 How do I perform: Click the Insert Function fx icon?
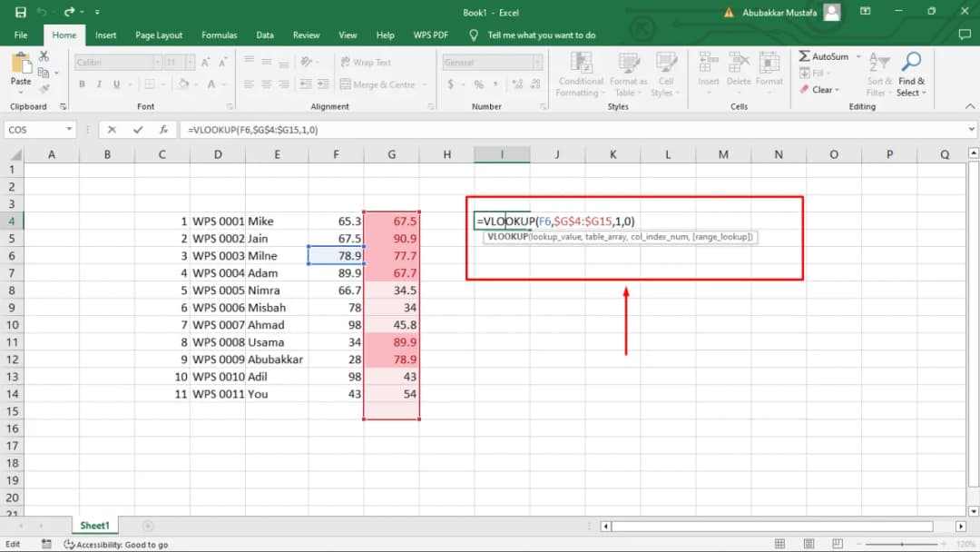[163, 130]
